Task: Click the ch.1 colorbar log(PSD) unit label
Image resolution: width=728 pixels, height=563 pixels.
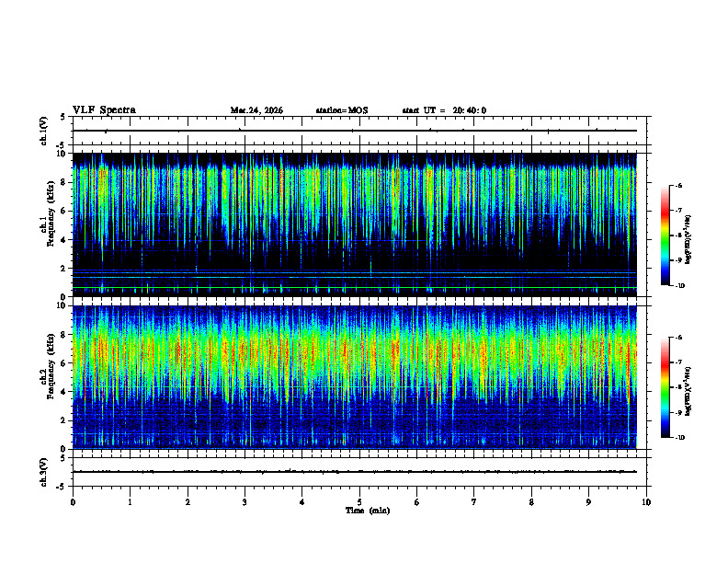Action: (688, 239)
